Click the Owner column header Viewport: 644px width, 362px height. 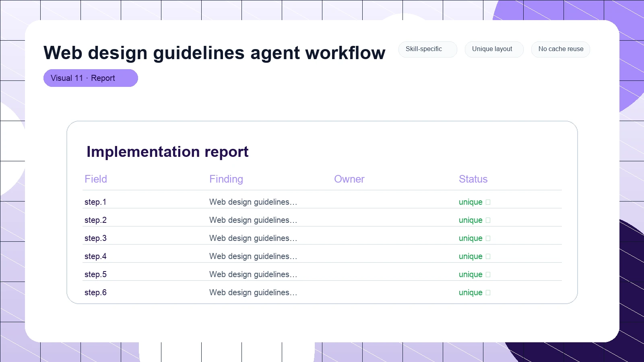point(349,179)
